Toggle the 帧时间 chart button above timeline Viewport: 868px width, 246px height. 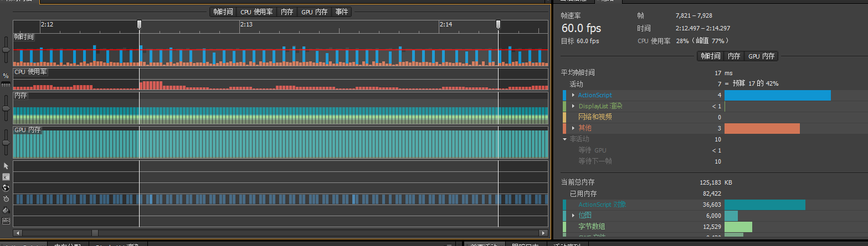click(223, 12)
